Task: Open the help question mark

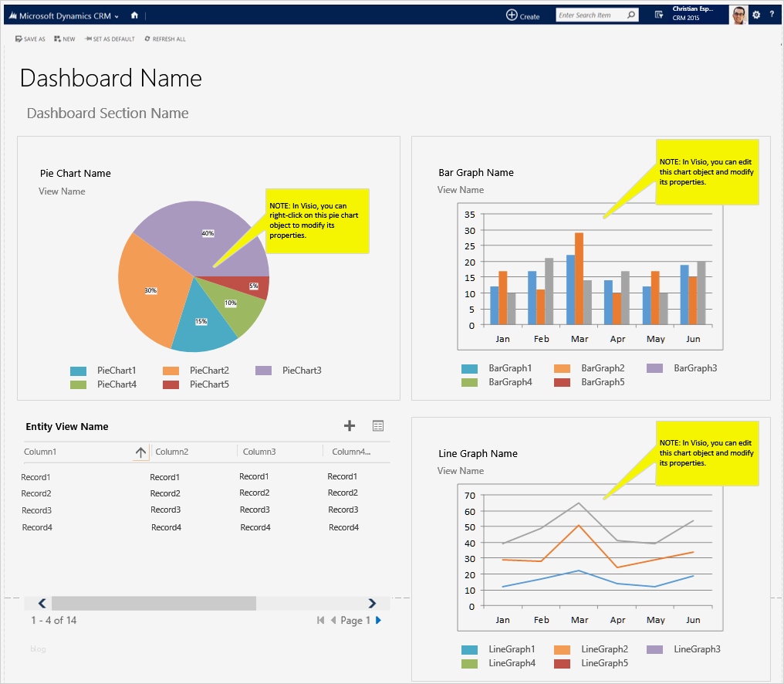Action: 772,15
